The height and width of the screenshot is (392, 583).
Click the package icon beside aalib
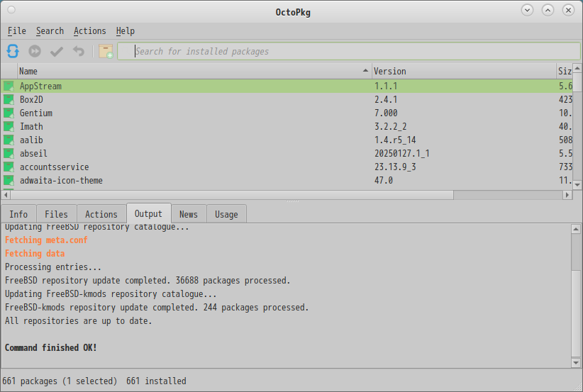tap(9, 140)
